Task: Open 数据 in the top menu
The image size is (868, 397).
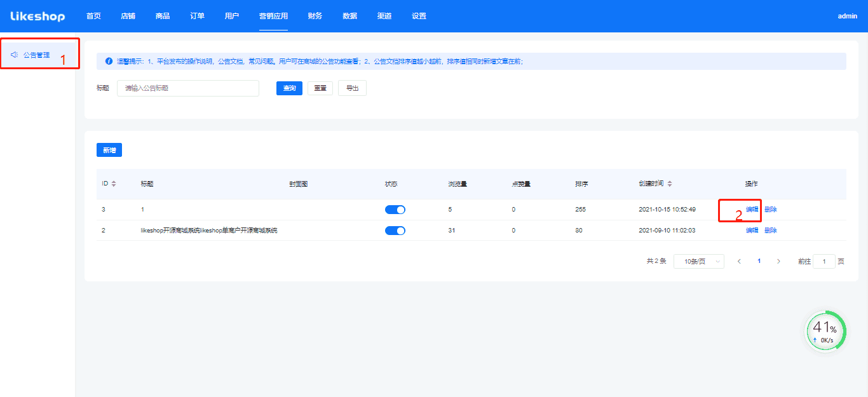Action: (x=349, y=16)
